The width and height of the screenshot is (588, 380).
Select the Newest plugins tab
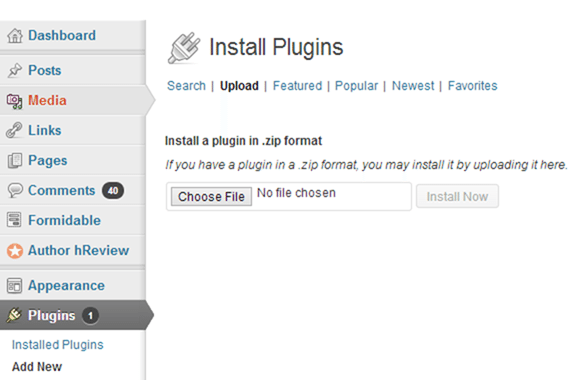(413, 86)
